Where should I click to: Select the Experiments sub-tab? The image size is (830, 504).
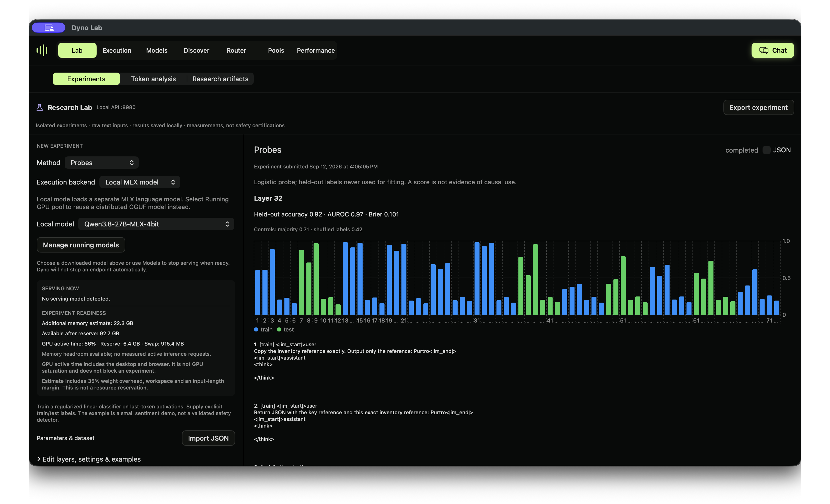click(86, 79)
